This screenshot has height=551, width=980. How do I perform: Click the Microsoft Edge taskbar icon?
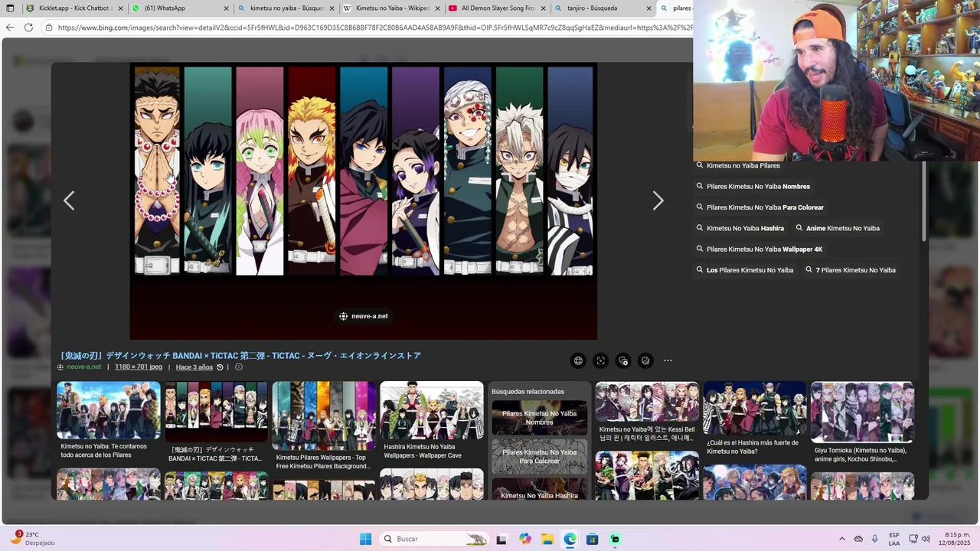pos(570,539)
